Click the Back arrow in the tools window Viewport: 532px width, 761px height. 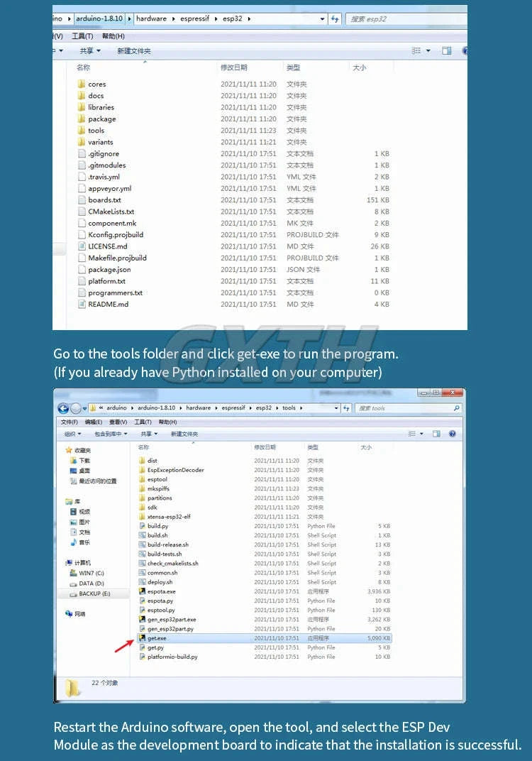click(x=63, y=408)
